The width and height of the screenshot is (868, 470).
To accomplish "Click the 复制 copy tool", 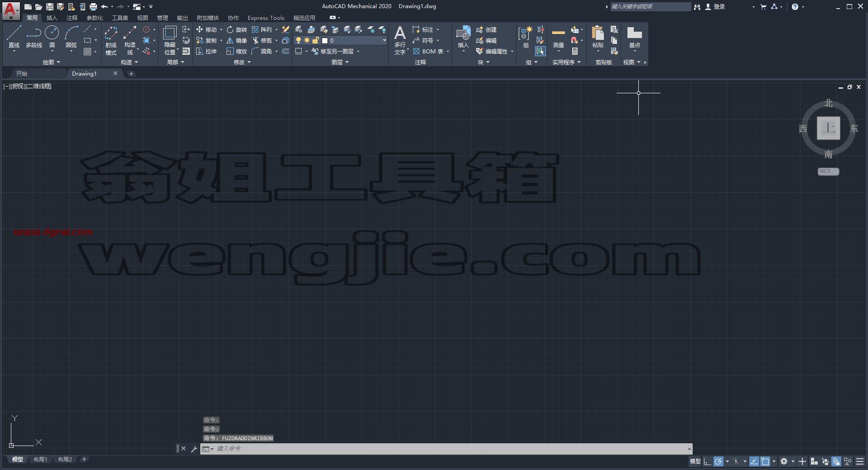I will click(x=207, y=40).
